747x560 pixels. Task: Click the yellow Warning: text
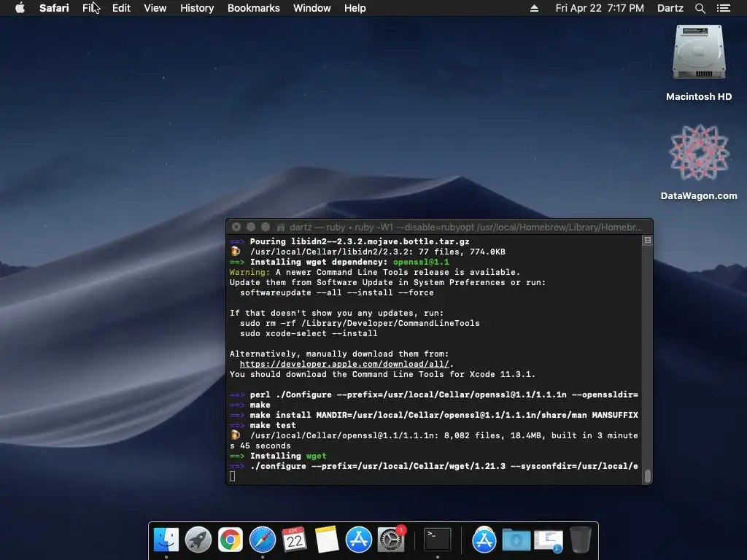[249, 272]
